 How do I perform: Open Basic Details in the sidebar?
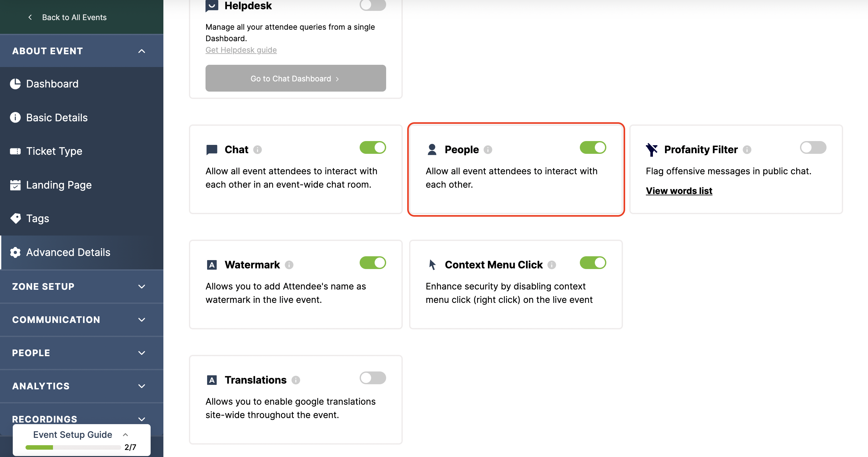pos(56,118)
